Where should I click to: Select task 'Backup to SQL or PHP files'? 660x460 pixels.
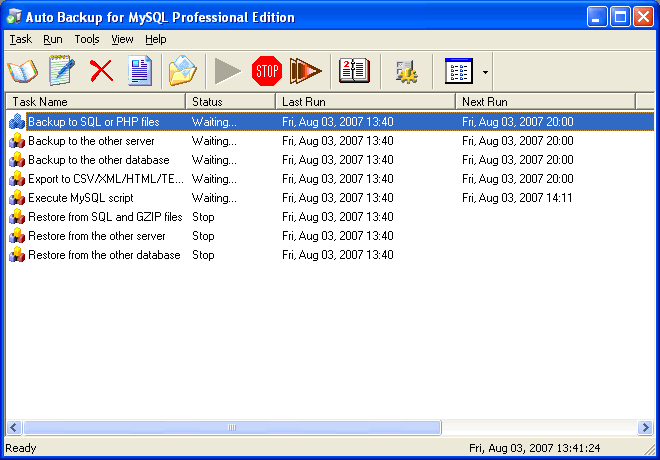[93, 122]
